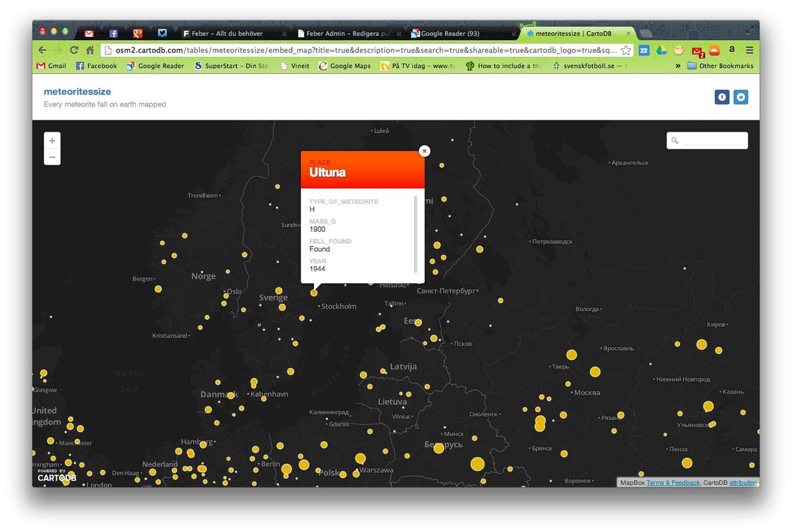Click the Ultuna place name heading
The width and height of the screenshot is (792, 532).
tap(327, 173)
